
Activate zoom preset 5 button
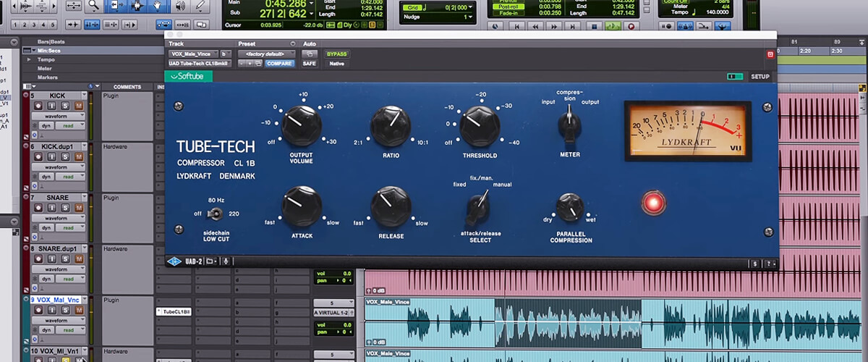click(x=52, y=25)
